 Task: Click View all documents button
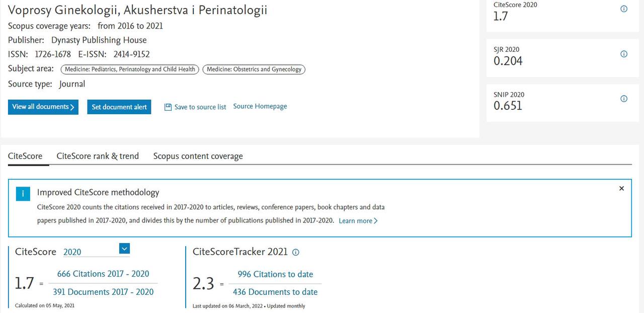[x=43, y=107]
